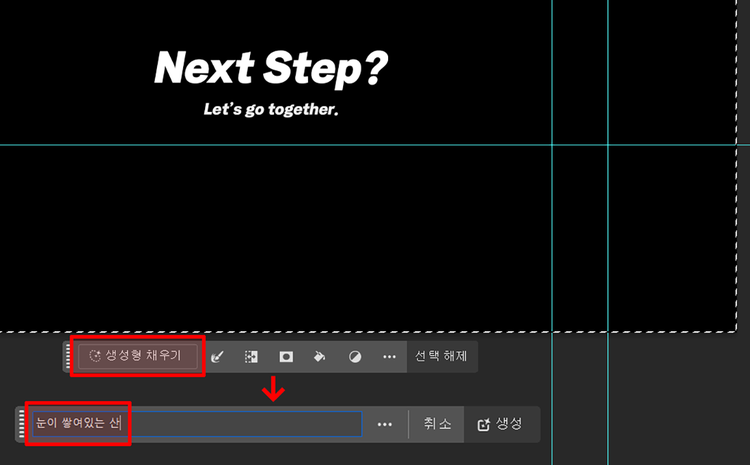The height and width of the screenshot is (465, 750).
Task: Click the paint bucket fill icon
Action: tap(320, 356)
